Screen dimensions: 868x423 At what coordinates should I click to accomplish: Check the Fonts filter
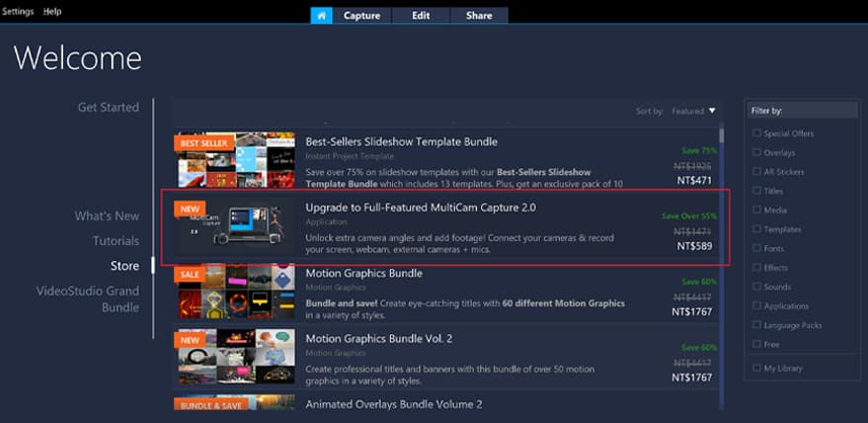tap(756, 248)
